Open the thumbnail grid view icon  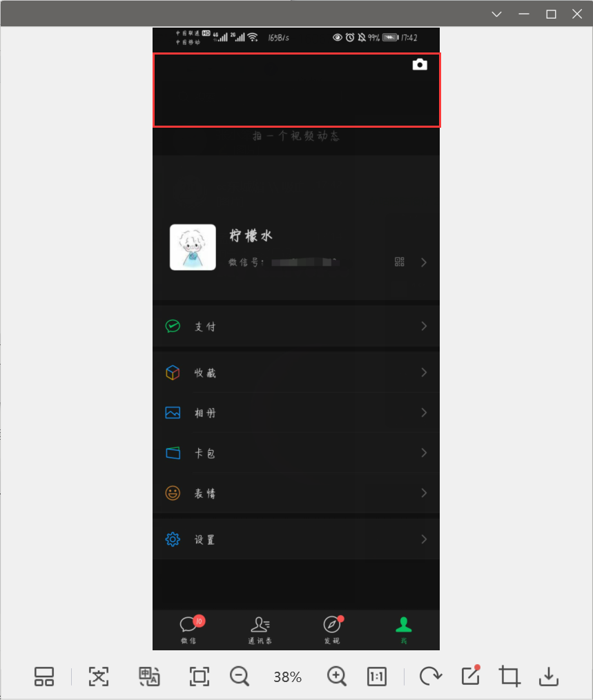(x=44, y=677)
